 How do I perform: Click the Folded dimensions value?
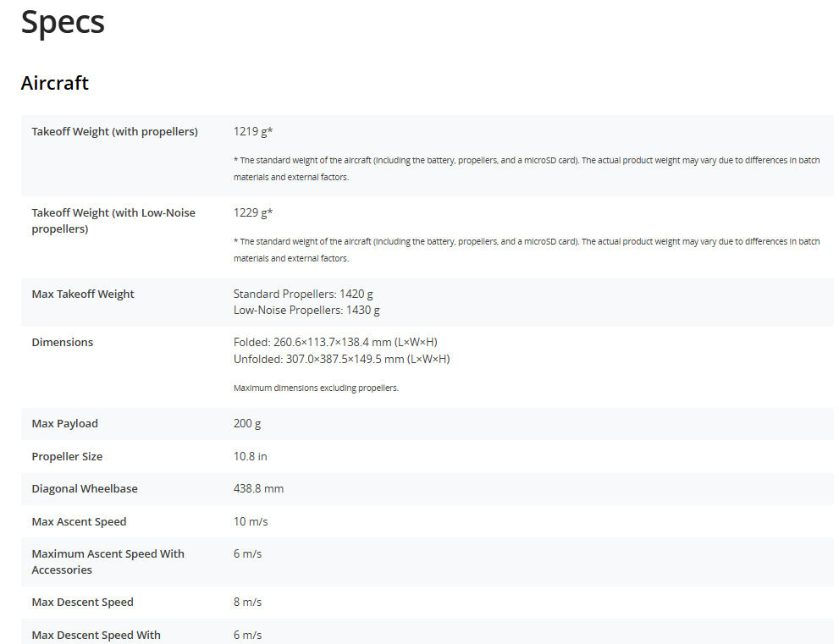point(335,343)
